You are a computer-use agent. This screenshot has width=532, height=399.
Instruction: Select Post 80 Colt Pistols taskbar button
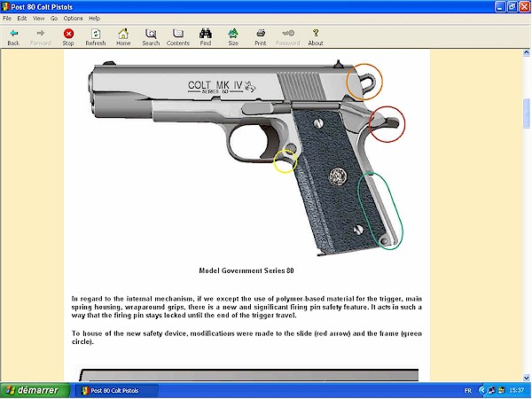115,391
